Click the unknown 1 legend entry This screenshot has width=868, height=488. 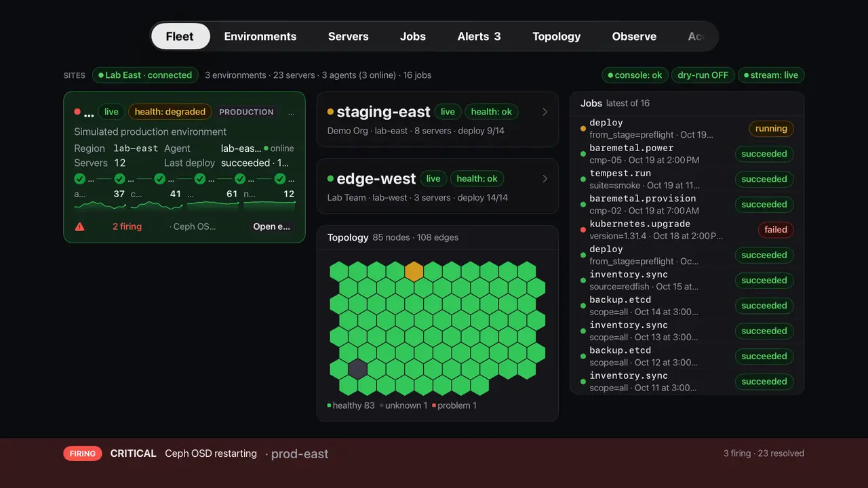click(x=403, y=405)
